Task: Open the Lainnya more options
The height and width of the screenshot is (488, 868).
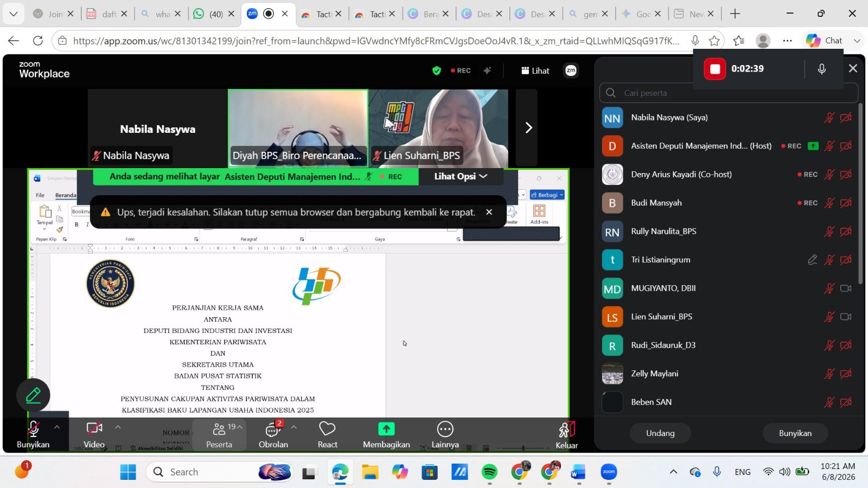Action: 445,435
